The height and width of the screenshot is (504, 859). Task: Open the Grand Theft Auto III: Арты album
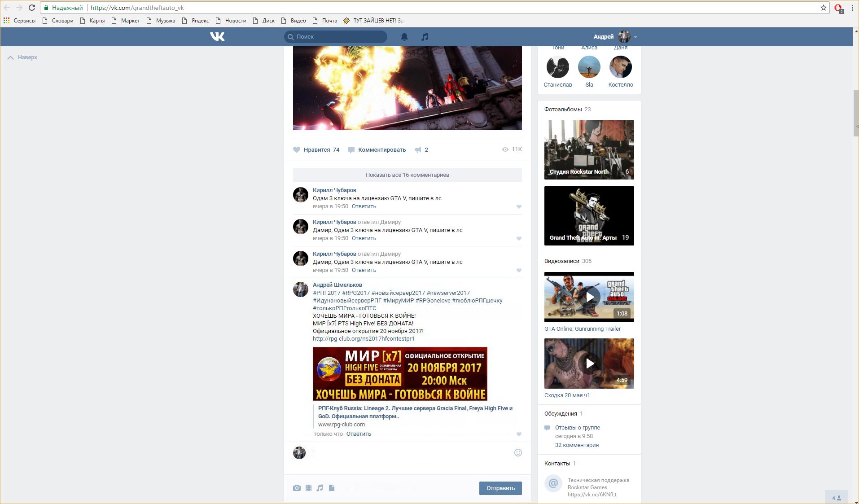(589, 216)
